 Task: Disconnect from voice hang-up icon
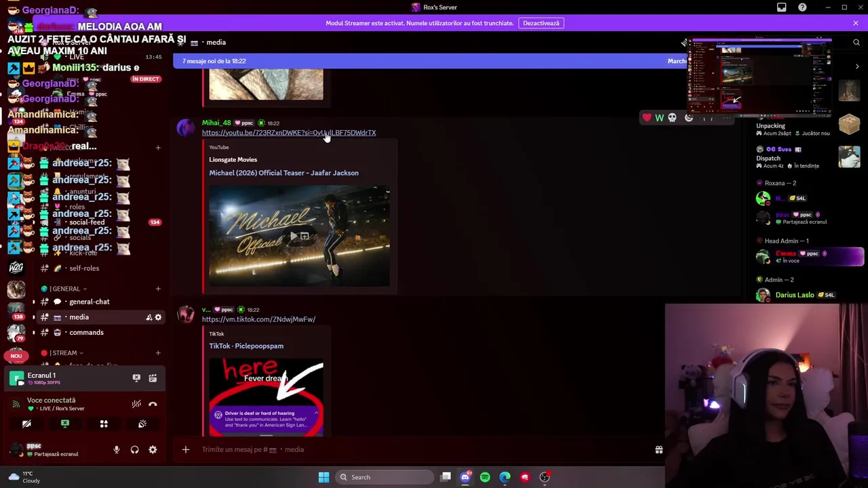click(153, 404)
